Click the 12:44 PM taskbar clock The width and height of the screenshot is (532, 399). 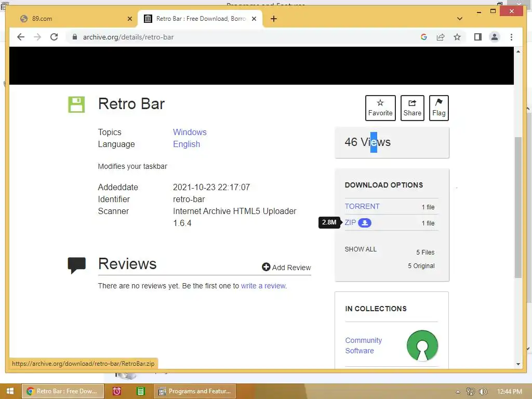pos(509,391)
